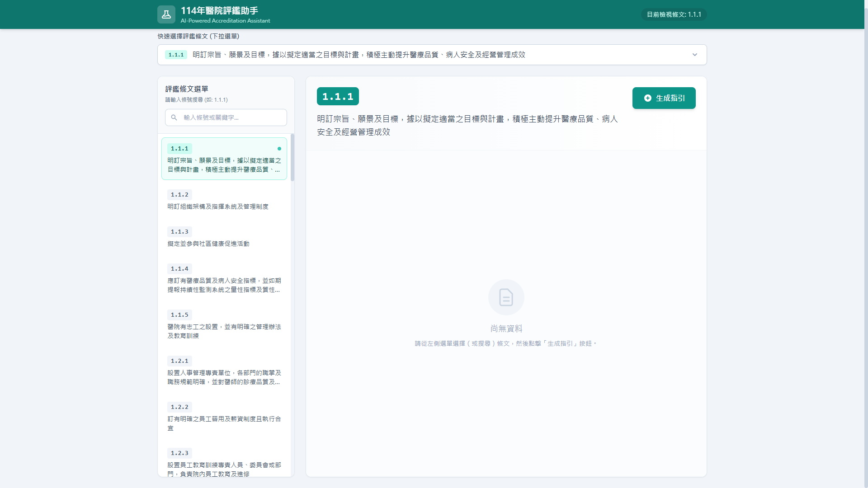This screenshot has width=868, height=488.
Task: Click the empty-state document icon
Action: [x=506, y=297]
